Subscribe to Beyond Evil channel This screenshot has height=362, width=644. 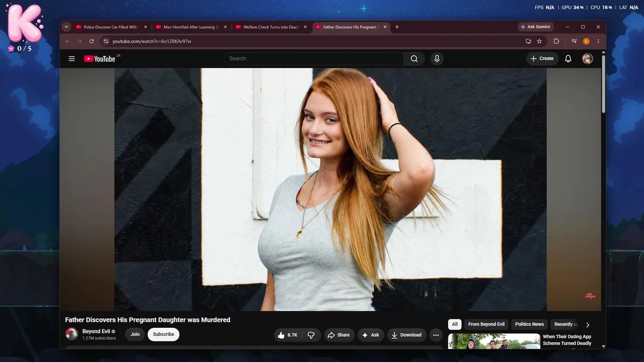[164, 334]
